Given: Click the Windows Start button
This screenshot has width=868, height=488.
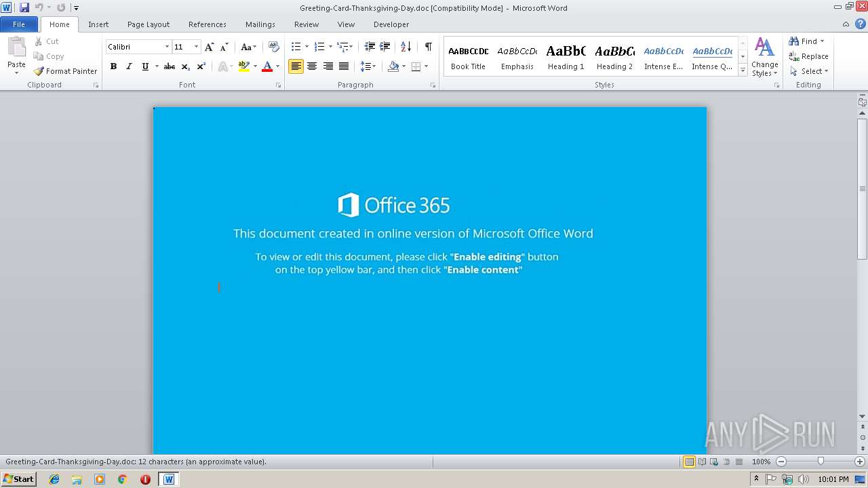Looking at the screenshot, I should point(18,479).
